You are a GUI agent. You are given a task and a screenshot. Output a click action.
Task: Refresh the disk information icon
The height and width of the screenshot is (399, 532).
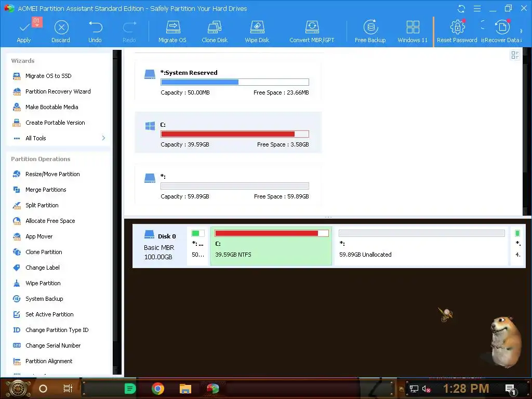461,8
